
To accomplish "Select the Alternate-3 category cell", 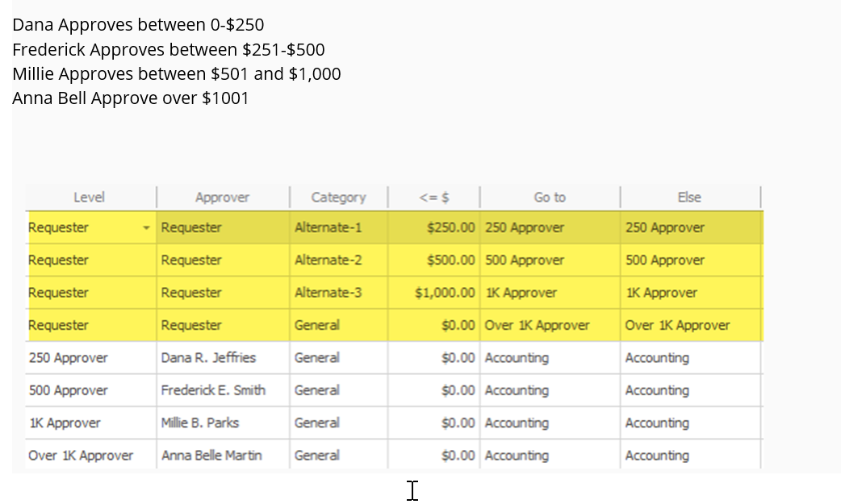I will 328,293.
